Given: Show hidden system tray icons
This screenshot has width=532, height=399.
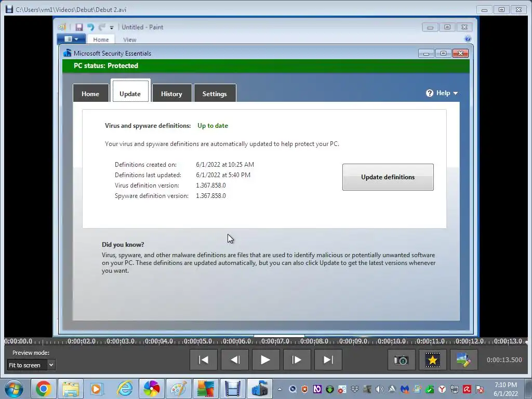Looking at the screenshot, I should (x=280, y=389).
